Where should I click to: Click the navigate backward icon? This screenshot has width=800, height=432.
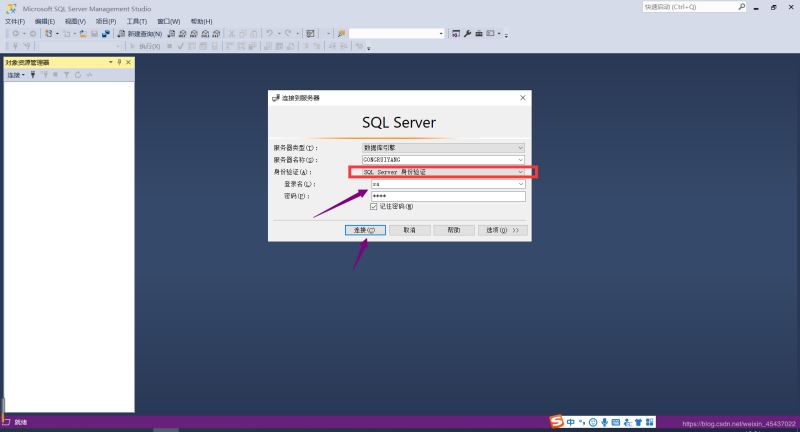point(16,34)
